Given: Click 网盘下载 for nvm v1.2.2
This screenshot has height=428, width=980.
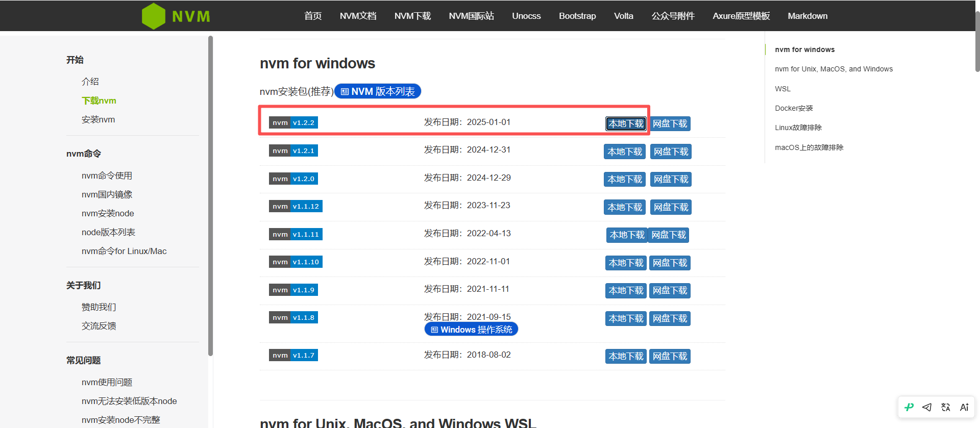Looking at the screenshot, I should tap(670, 123).
